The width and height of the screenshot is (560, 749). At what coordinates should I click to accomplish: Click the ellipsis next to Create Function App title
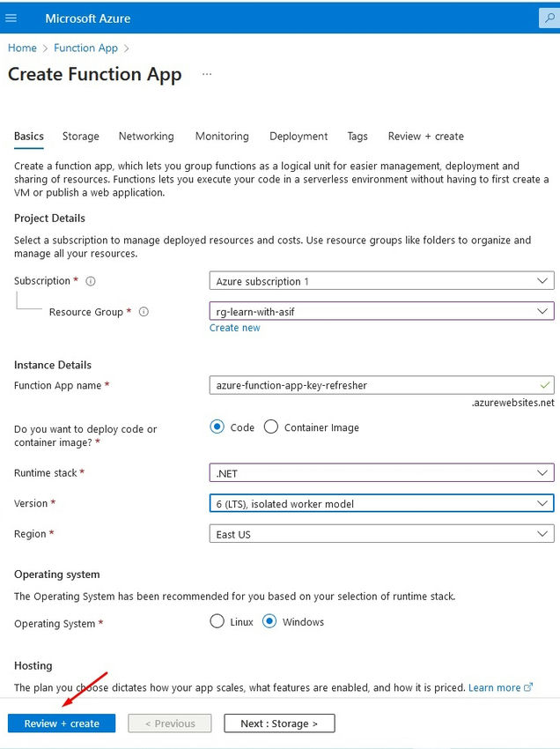(205, 76)
